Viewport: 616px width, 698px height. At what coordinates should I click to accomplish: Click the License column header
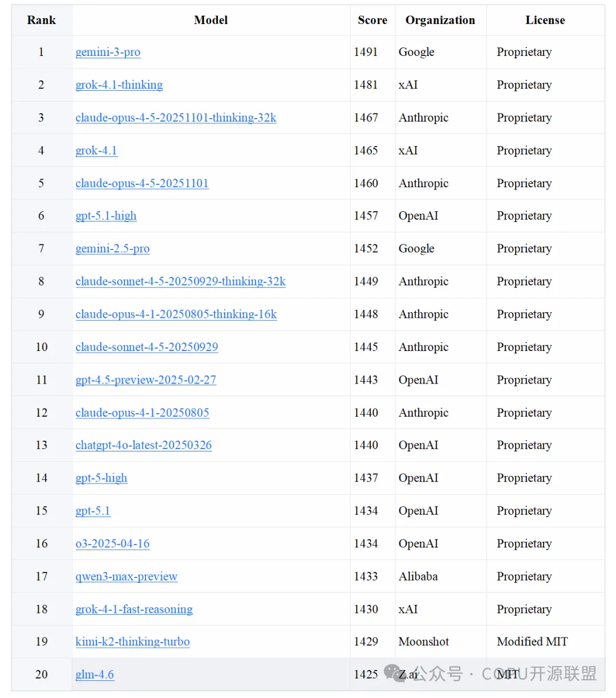click(545, 21)
